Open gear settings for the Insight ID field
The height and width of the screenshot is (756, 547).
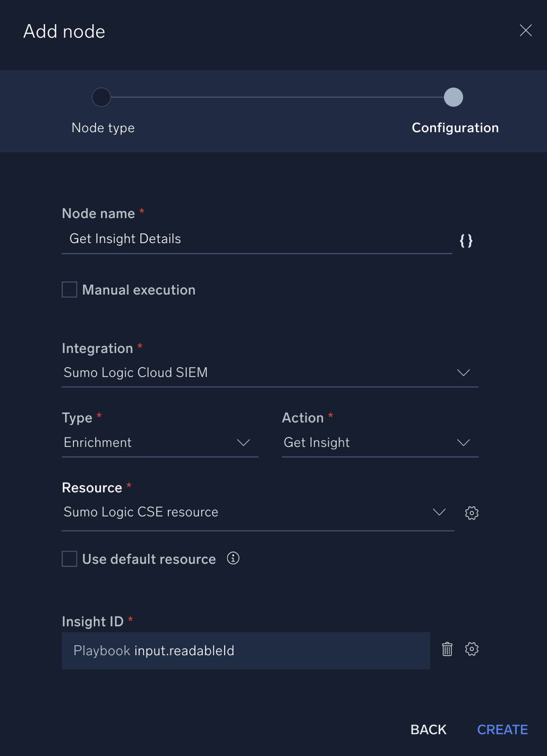[x=472, y=649]
